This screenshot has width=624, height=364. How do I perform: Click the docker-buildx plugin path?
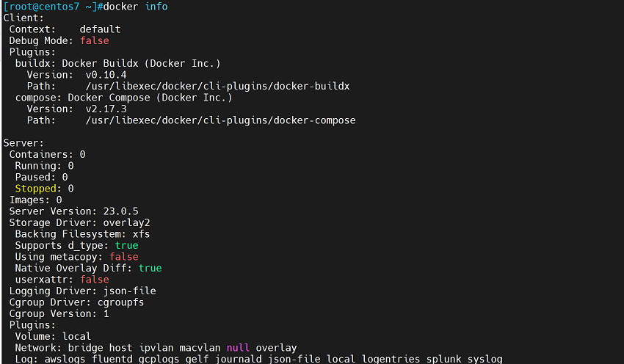(x=217, y=86)
